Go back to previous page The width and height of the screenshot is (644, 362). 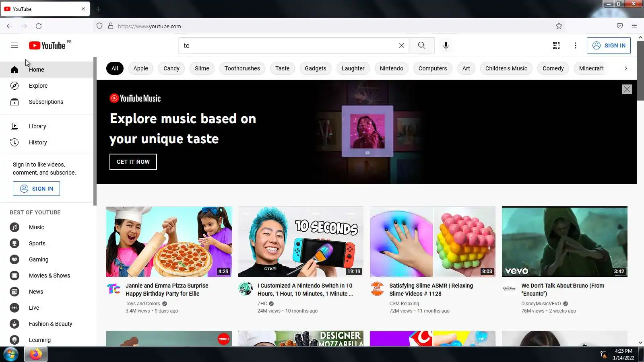pyautogui.click(x=10, y=26)
